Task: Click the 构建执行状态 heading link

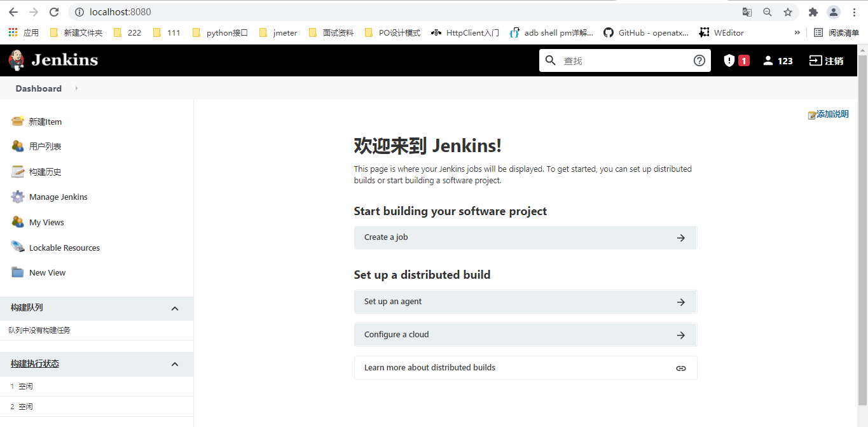Action: pos(35,364)
